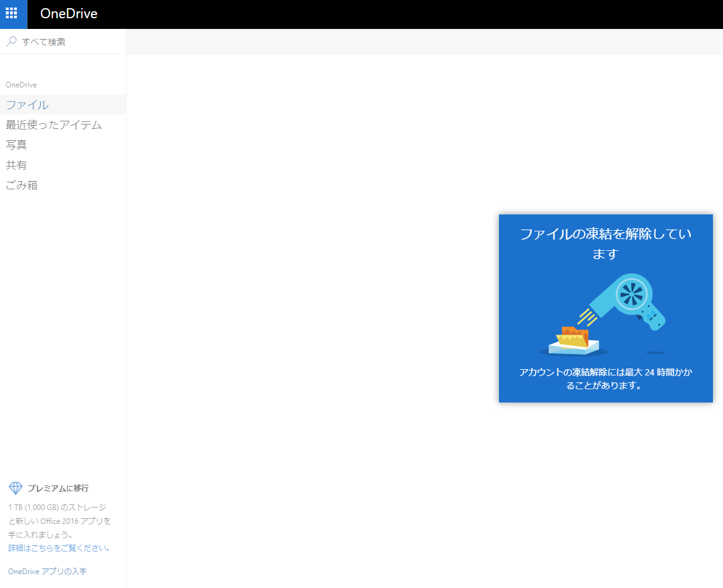Click OneDrive アプリの入手 link
Screen dimensions: 723x588
tap(47, 572)
